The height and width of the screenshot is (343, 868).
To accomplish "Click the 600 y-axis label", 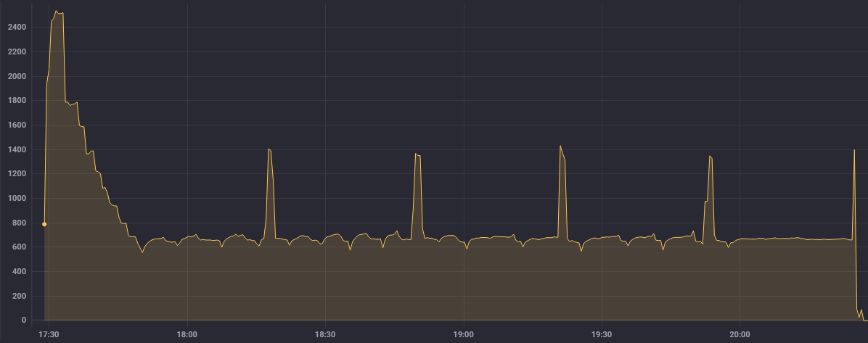I will [x=20, y=247].
